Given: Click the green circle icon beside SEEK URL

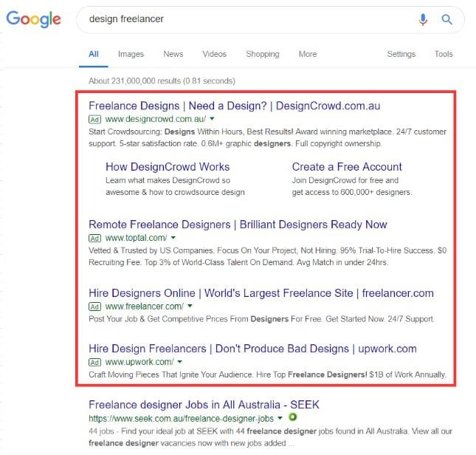Looking at the screenshot, I should pos(293,417).
